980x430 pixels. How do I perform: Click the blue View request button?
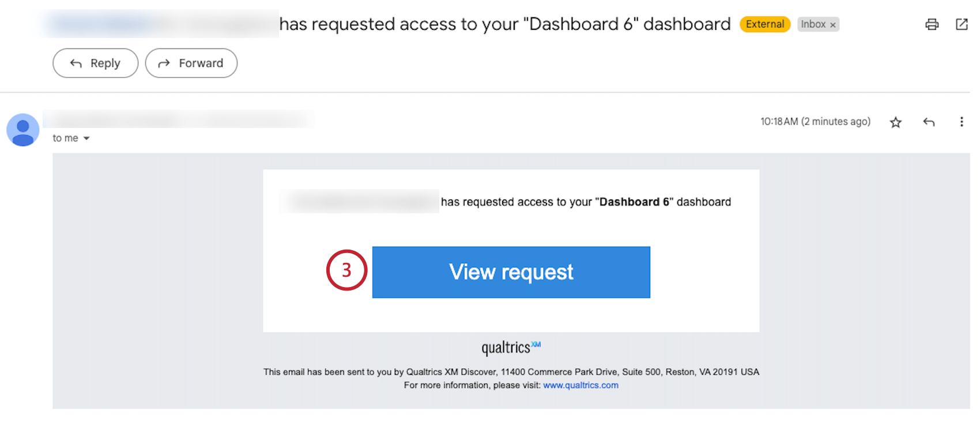click(x=511, y=272)
